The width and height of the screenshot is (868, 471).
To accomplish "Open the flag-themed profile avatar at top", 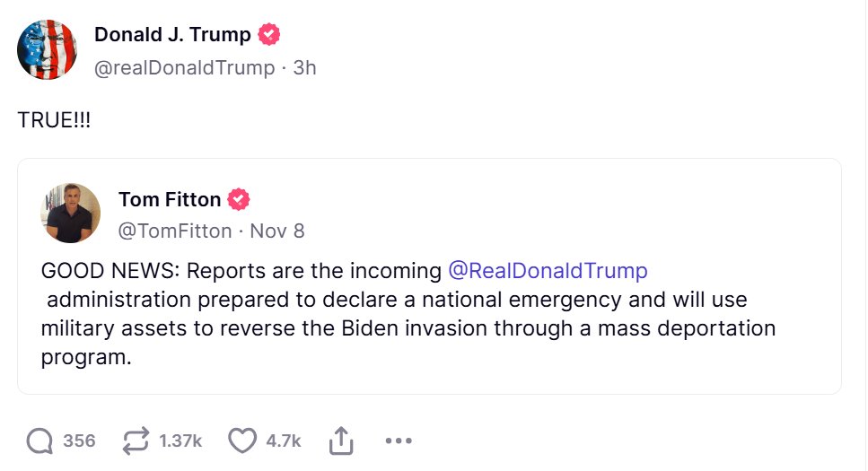I will [x=48, y=48].
